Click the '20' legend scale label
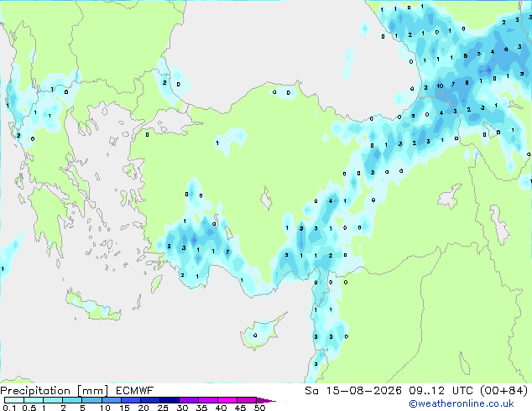This screenshot has width=532, height=411. click(143, 408)
